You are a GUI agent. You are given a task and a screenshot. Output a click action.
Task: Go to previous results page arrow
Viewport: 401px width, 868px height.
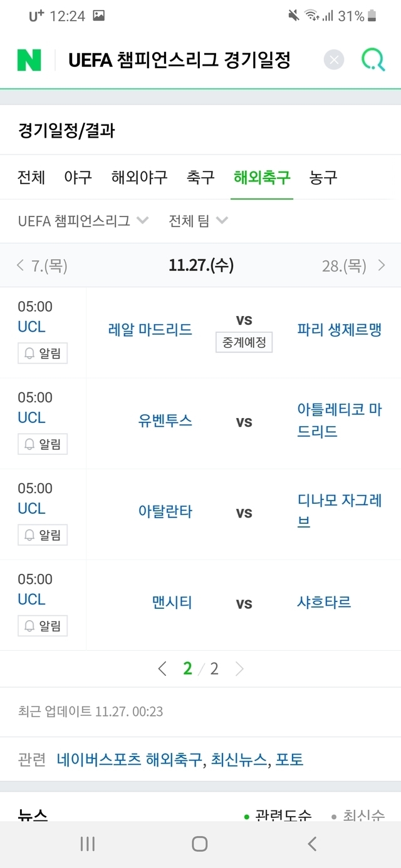(162, 668)
